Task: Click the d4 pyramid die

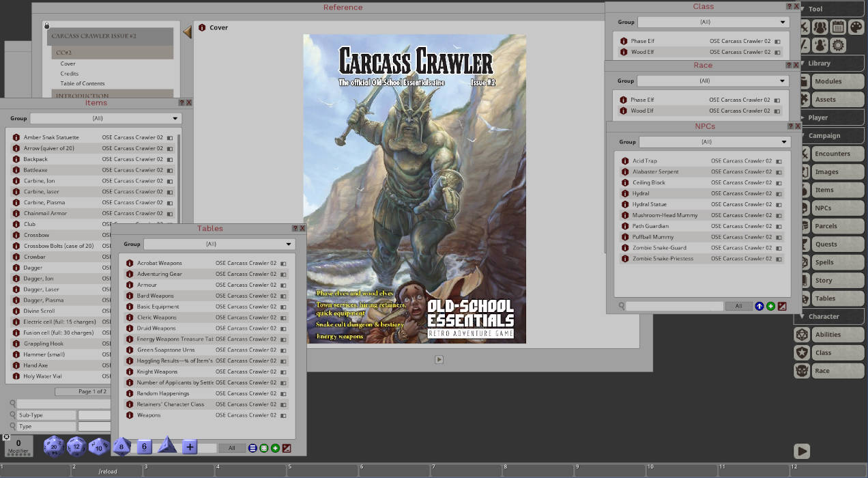Action: point(167,447)
